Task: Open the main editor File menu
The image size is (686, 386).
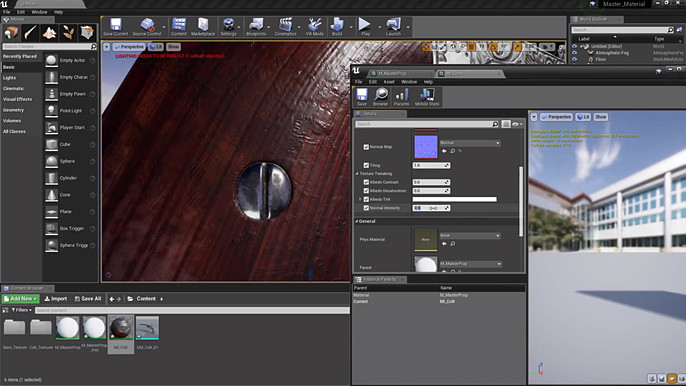Action: click(x=7, y=12)
